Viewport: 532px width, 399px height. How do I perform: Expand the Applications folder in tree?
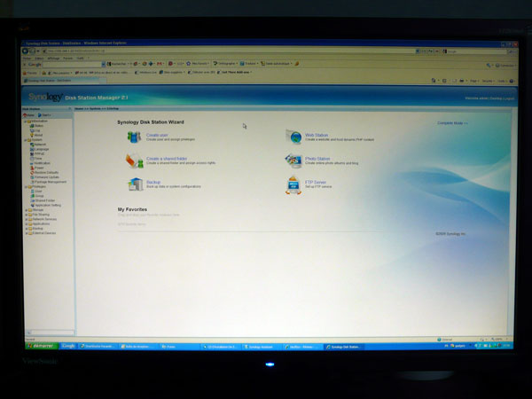tap(27, 224)
